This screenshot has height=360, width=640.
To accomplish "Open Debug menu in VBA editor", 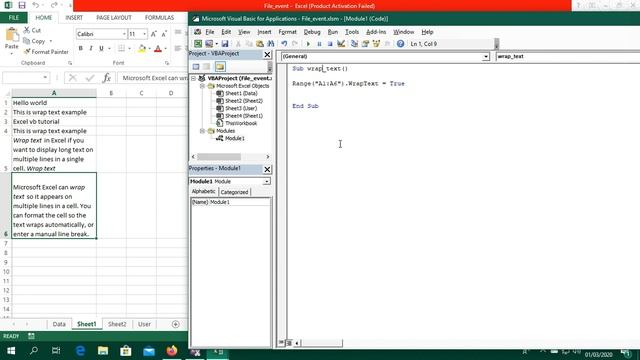I will click(x=312, y=32).
